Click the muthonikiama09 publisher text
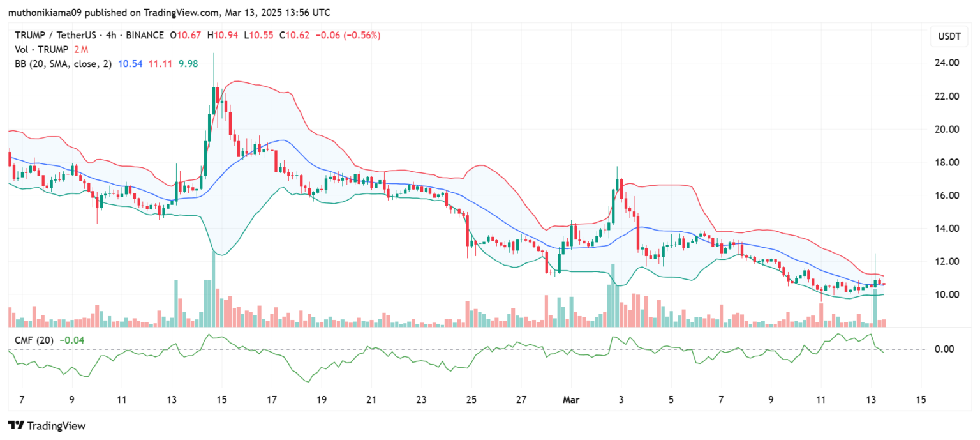The height and width of the screenshot is (440, 980). 45,12
